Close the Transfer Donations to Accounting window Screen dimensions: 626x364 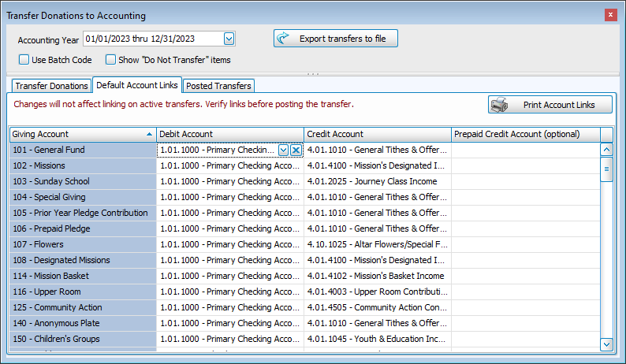click(610, 15)
